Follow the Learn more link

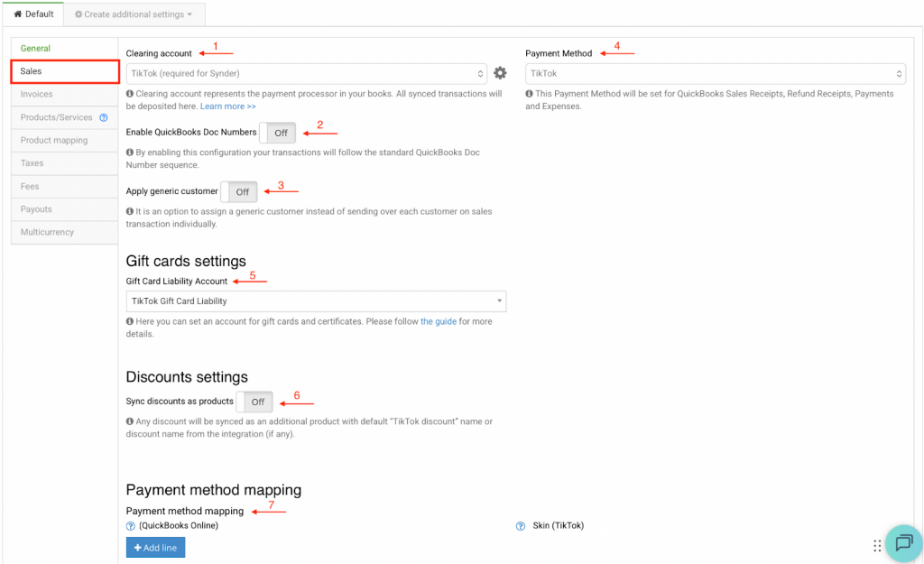[x=227, y=106]
